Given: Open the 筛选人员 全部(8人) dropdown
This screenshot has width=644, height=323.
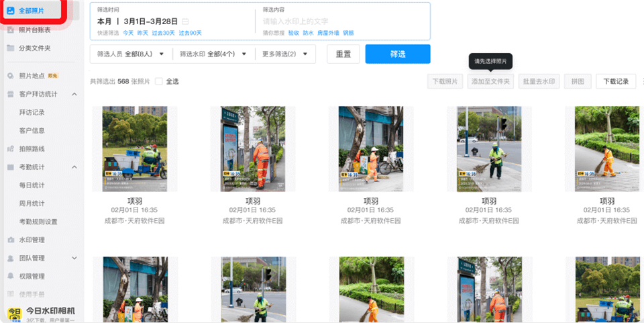Looking at the screenshot, I should [x=131, y=54].
